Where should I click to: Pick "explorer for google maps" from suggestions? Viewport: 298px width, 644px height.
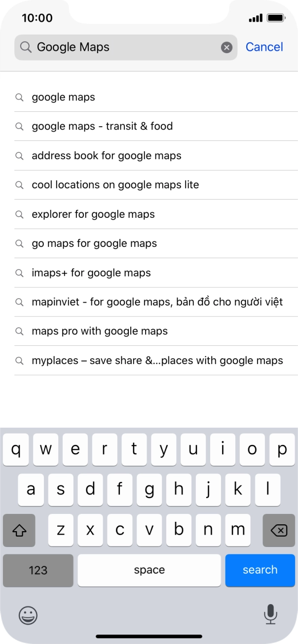[x=93, y=214]
